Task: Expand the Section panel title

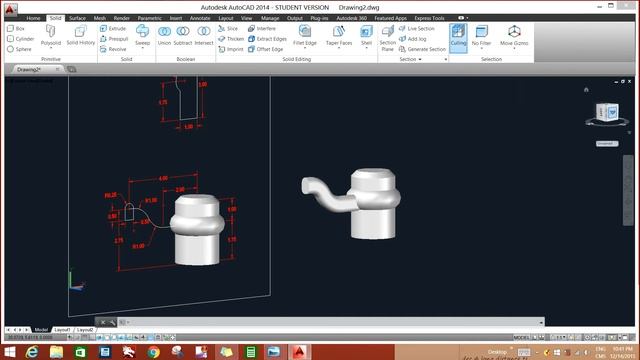Action: click(410, 59)
